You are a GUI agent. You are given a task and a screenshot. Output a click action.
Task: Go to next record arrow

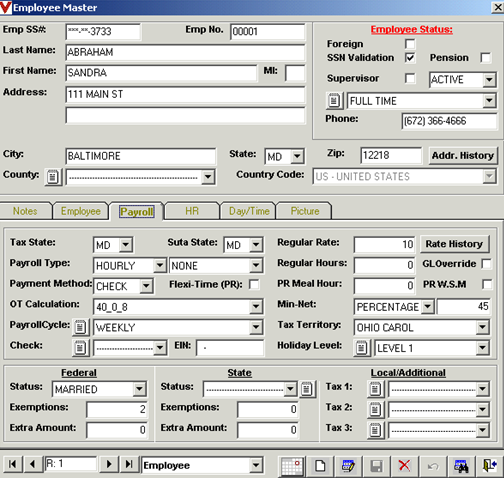tap(109, 464)
